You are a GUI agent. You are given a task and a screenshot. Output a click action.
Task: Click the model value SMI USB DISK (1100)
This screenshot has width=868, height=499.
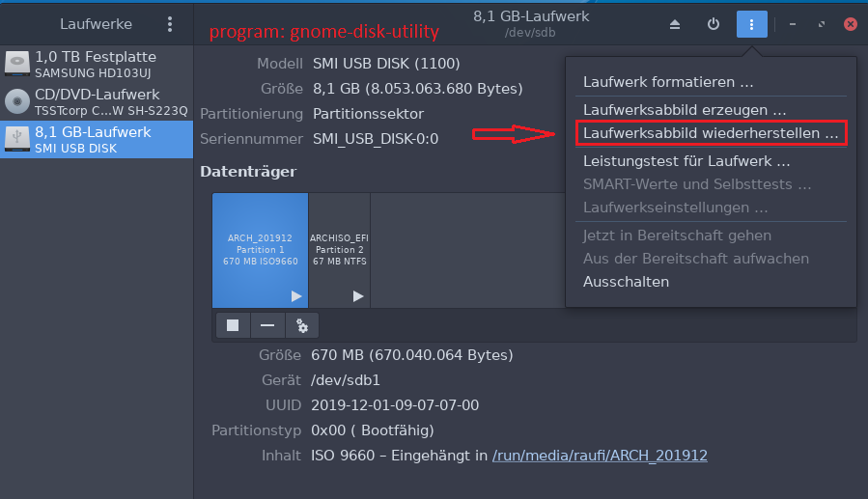386,64
